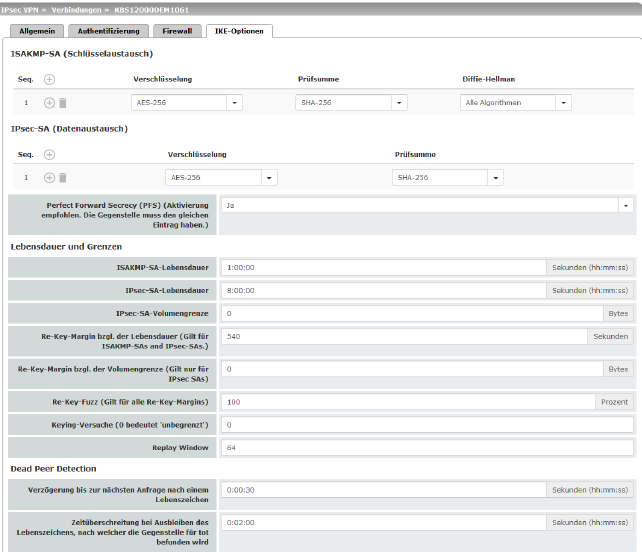Expand the Perfect Forward Secrecy dropdown
This screenshot has height=552, width=642.
[x=626, y=205]
